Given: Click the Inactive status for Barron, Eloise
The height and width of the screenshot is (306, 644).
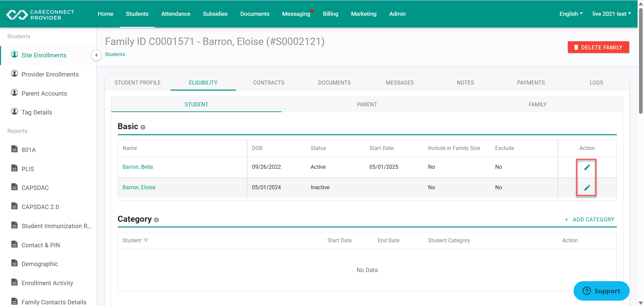Looking at the screenshot, I should coord(320,187).
